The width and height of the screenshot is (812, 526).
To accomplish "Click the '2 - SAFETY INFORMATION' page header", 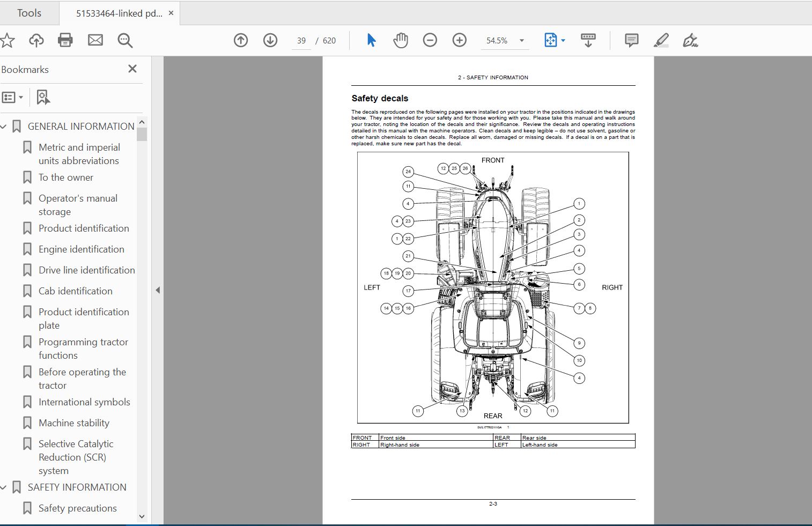I will click(493, 78).
